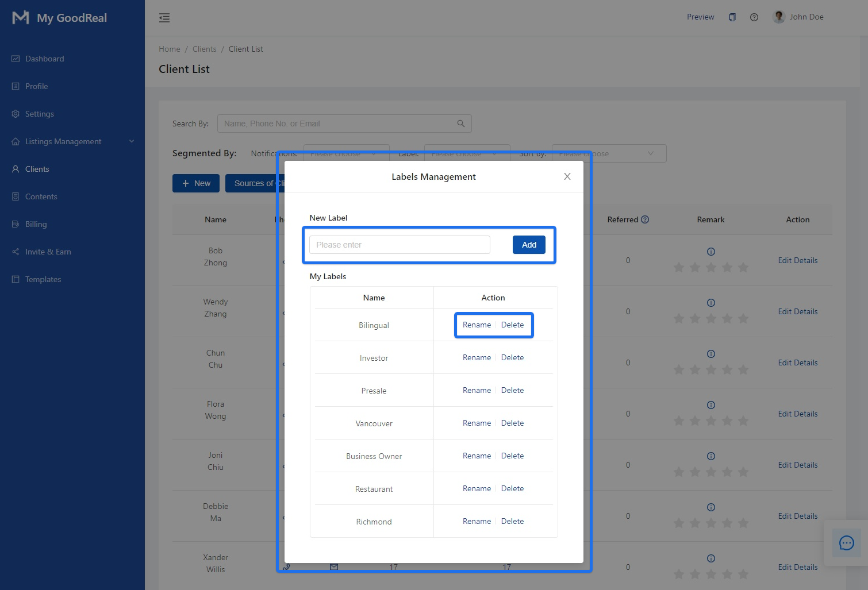Viewport: 868px width, 590px height.
Task: Click the info icon in Bob Zhong's remark
Action: (710, 252)
